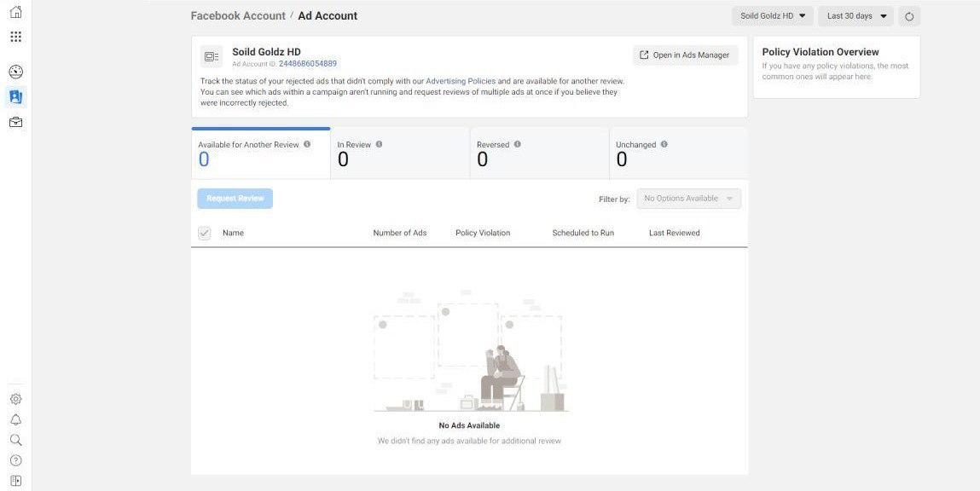Click the ad account ID 2448686054889
The width and height of the screenshot is (980, 491).
pos(308,64)
